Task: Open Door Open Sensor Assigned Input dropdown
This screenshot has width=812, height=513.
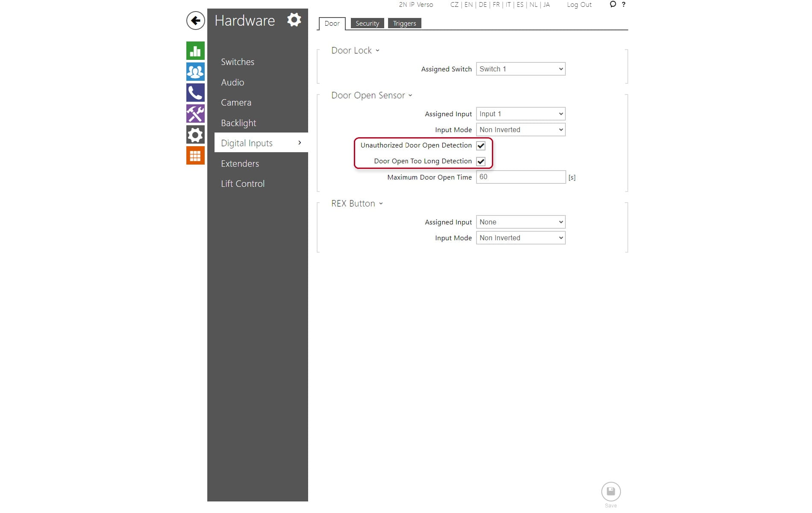Action: (x=521, y=114)
